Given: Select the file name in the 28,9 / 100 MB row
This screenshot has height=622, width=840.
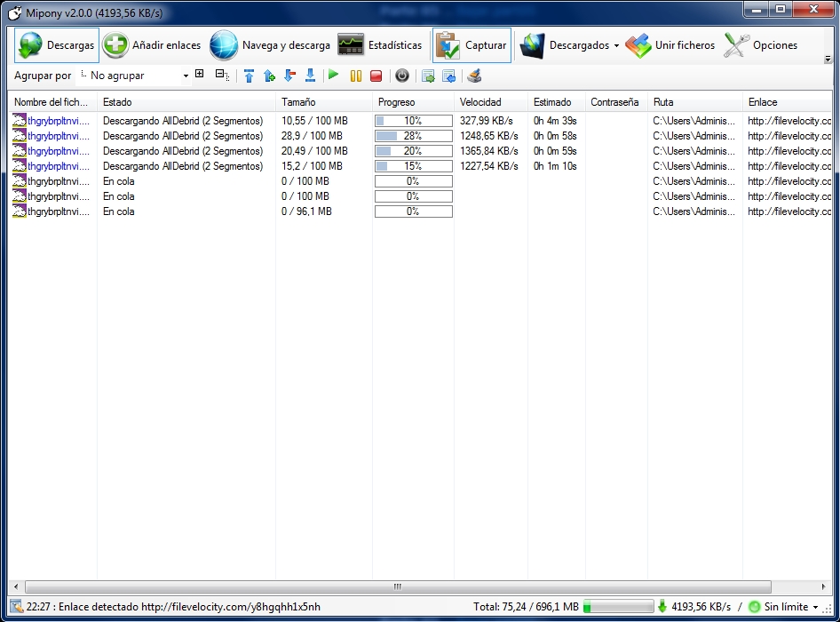Looking at the screenshot, I should pyautogui.click(x=59, y=136).
